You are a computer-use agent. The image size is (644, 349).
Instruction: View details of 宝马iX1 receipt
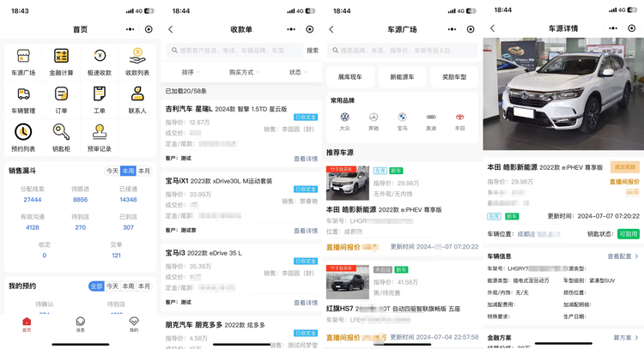(x=306, y=231)
